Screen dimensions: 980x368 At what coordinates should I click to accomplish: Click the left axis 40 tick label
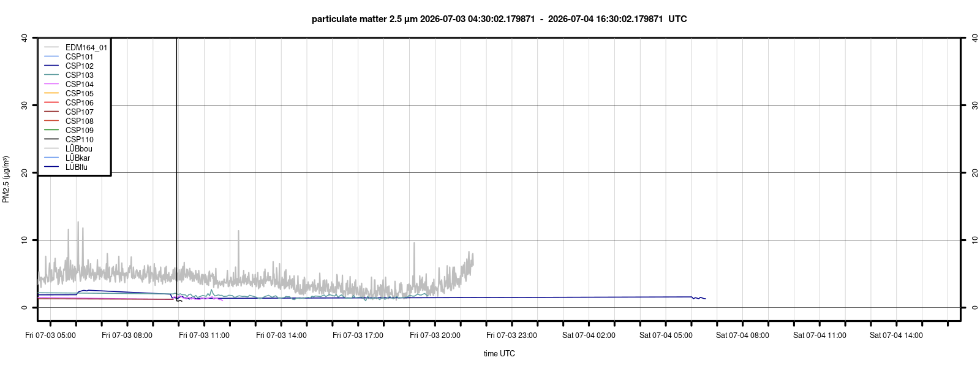coord(24,37)
